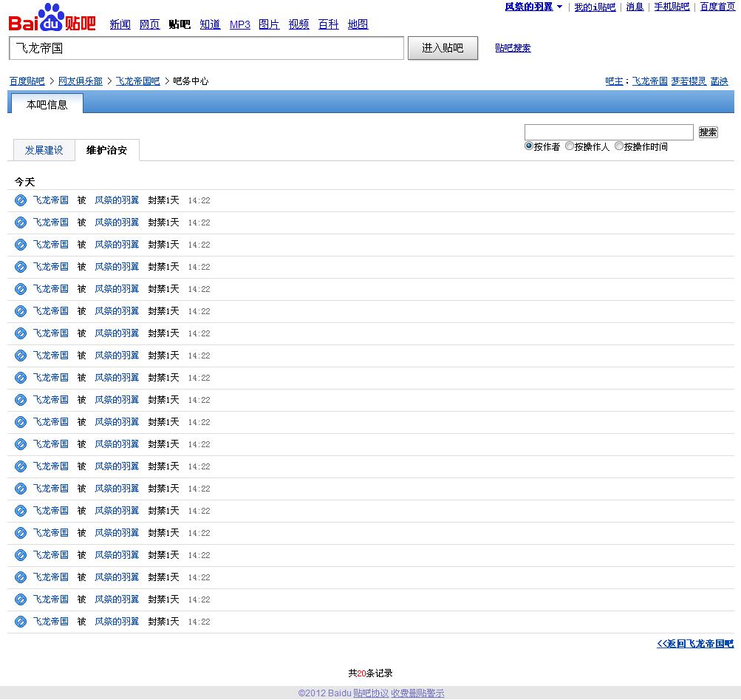Click the 今天 date heading

[24, 182]
